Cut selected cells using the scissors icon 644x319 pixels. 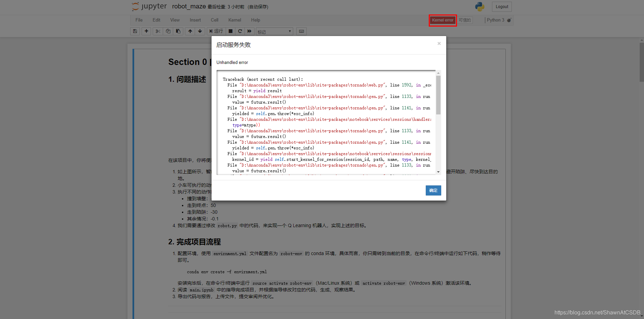click(x=158, y=31)
